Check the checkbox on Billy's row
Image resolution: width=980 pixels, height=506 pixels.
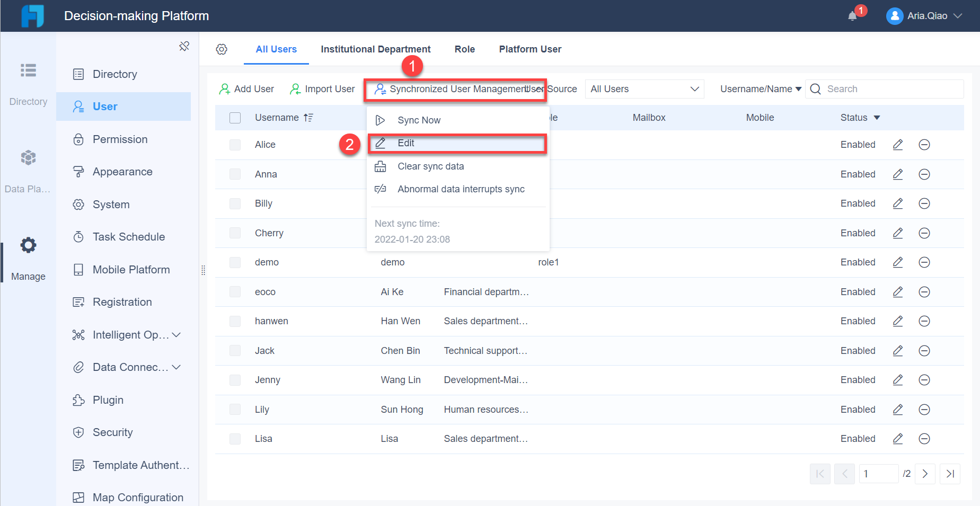[235, 203]
